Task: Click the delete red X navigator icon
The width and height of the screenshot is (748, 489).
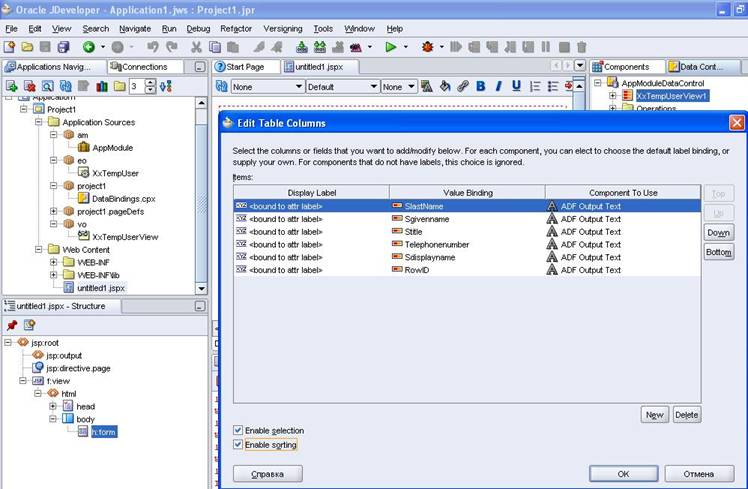Action: 30,86
